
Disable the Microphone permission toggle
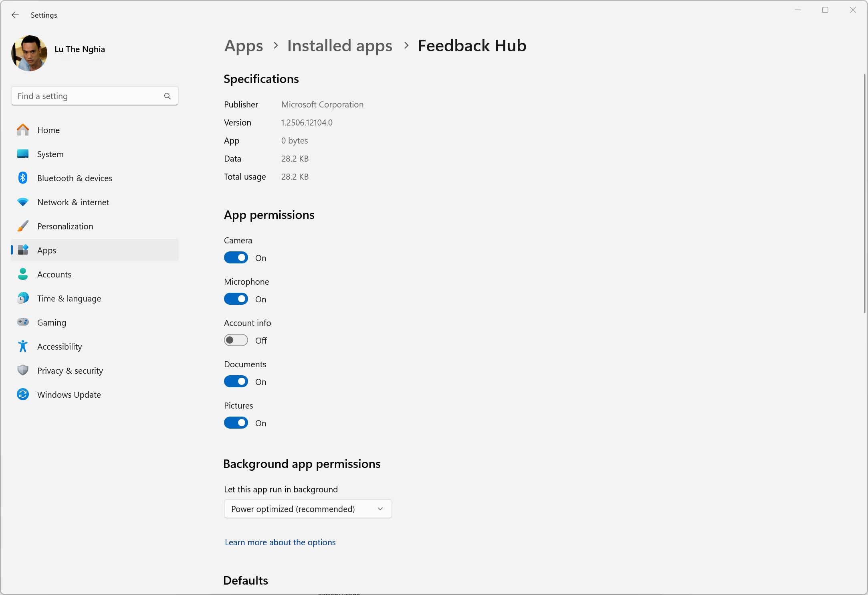(x=236, y=299)
